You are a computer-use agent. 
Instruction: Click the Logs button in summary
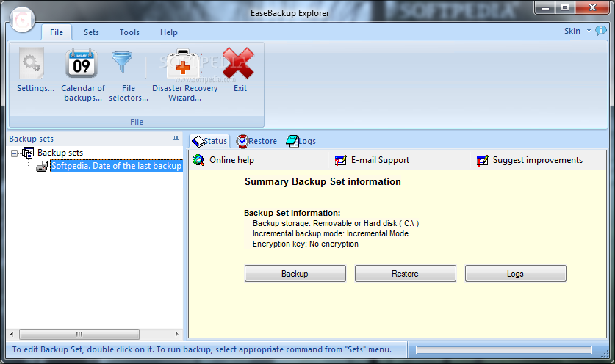click(515, 274)
